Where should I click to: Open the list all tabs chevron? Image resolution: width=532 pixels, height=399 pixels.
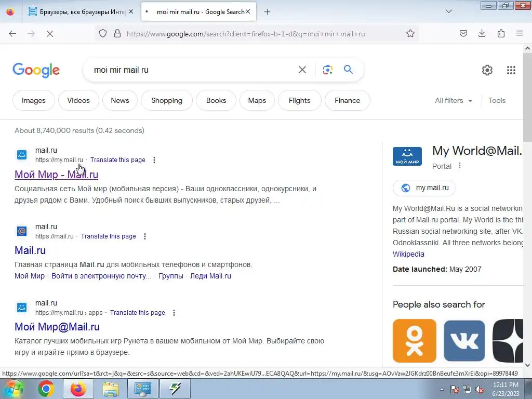[x=448, y=11]
